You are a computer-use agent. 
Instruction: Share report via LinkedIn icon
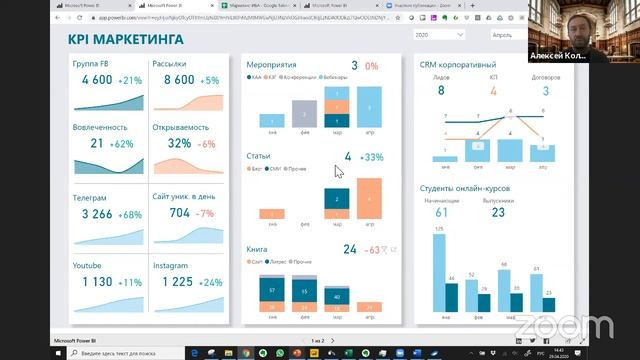click(x=519, y=341)
